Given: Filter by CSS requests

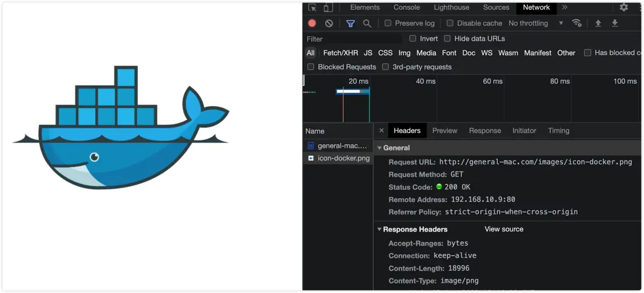Looking at the screenshot, I should 385,53.
